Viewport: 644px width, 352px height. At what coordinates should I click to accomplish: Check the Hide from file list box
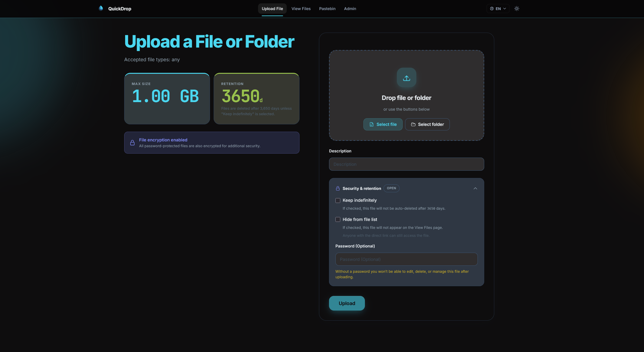click(x=338, y=220)
